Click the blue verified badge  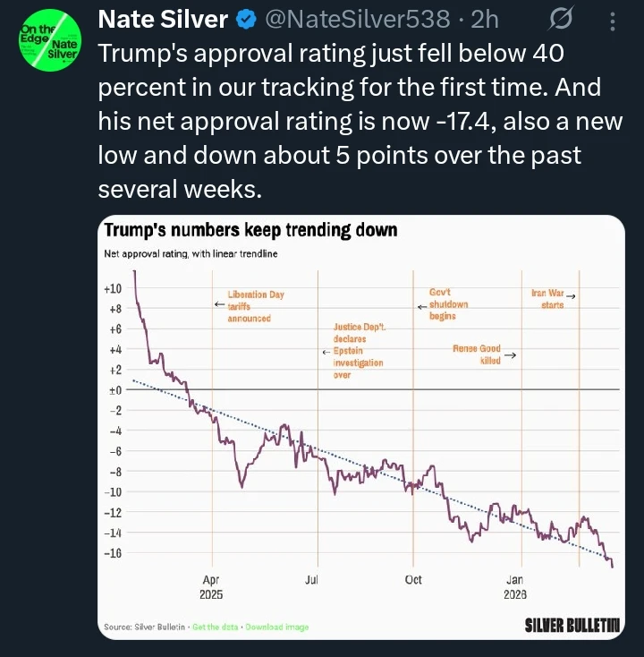[242, 18]
